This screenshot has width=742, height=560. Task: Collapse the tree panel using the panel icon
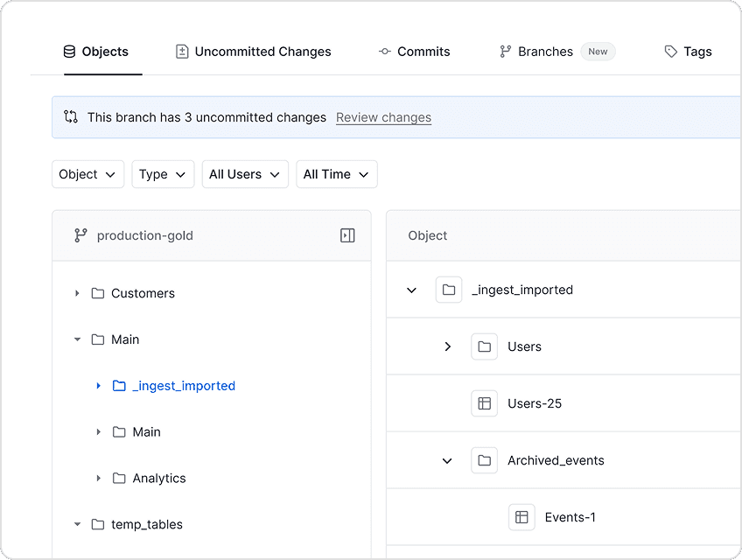click(x=347, y=235)
